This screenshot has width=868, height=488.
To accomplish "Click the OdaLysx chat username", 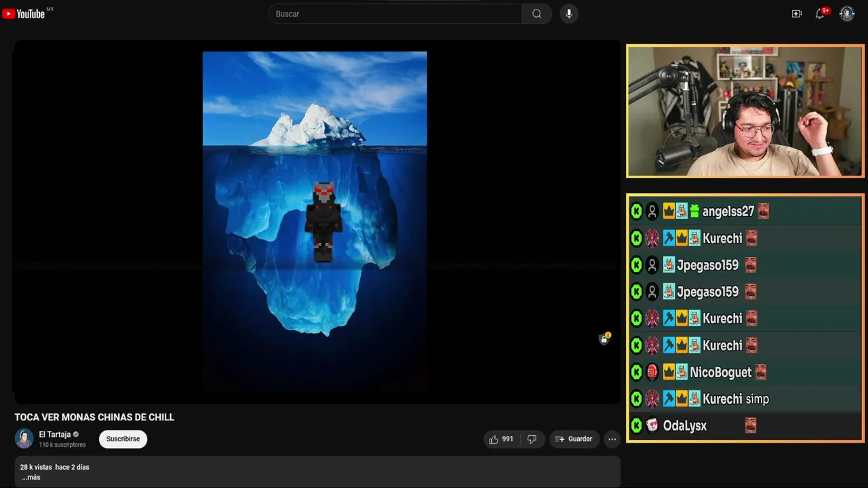I will pos(685,426).
